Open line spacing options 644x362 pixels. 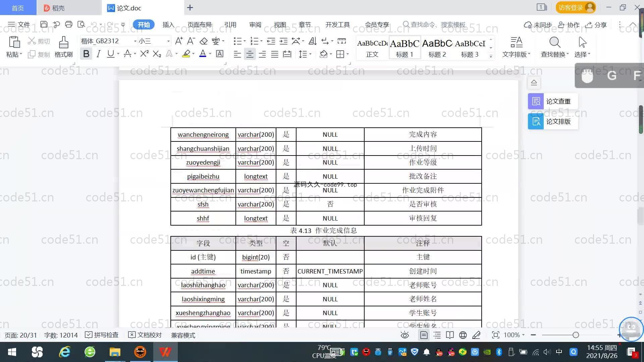pyautogui.click(x=303, y=54)
